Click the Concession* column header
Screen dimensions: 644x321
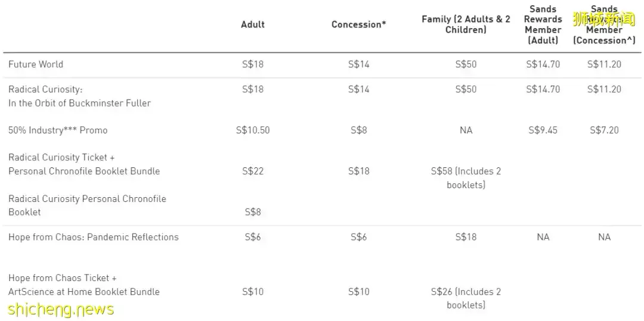point(359,24)
